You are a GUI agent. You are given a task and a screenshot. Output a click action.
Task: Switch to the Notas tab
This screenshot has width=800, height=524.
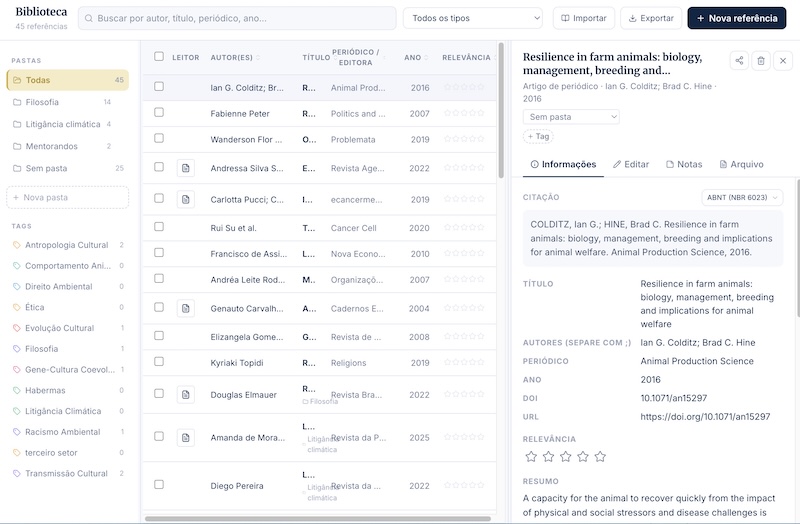click(x=684, y=164)
